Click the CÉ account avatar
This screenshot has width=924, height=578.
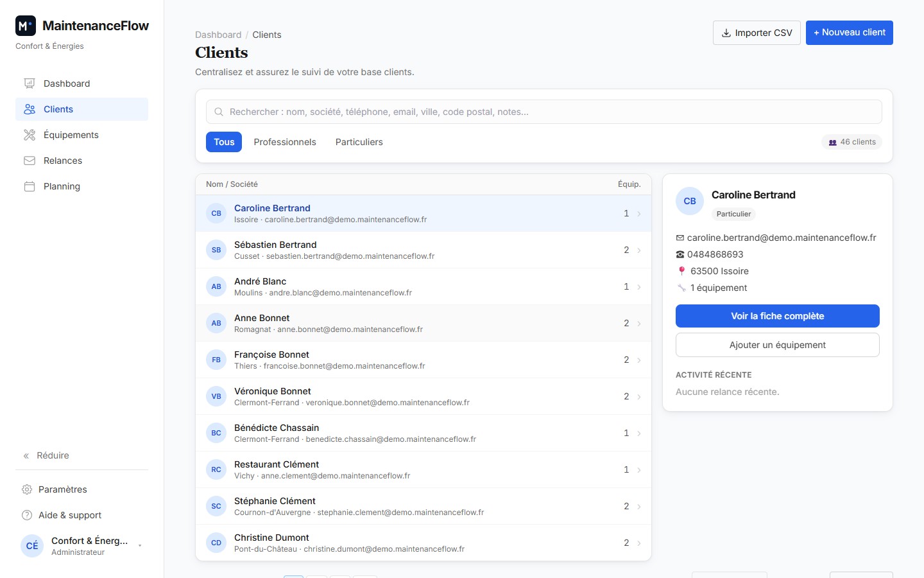click(x=32, y=546)
